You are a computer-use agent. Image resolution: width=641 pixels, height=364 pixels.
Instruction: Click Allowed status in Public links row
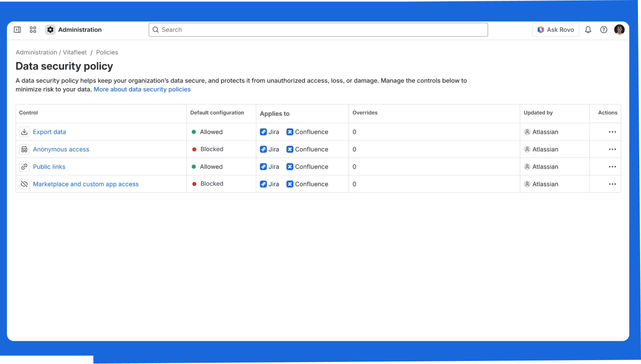click(x=207, y=167)
